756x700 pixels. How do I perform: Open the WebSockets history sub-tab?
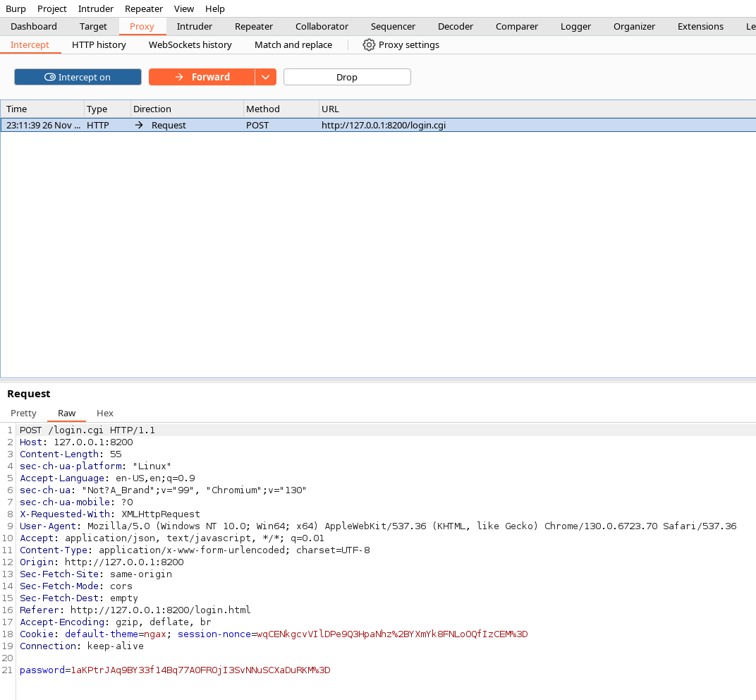click(x=190, y=45)
